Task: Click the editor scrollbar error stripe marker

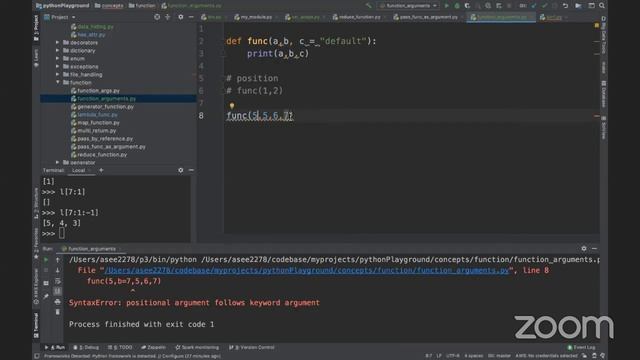Action: click(597, 116)
